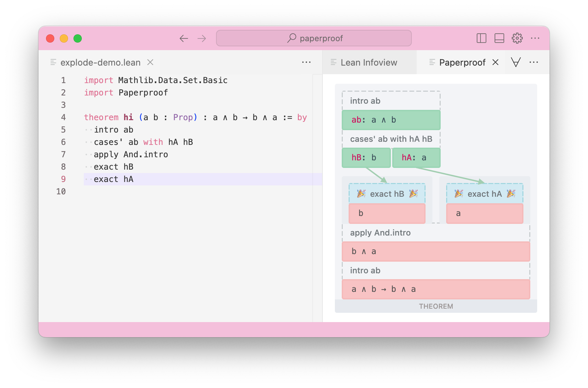Click line number 9 in gutter
This screenshot has width=588, height=388.
[63, 179]
